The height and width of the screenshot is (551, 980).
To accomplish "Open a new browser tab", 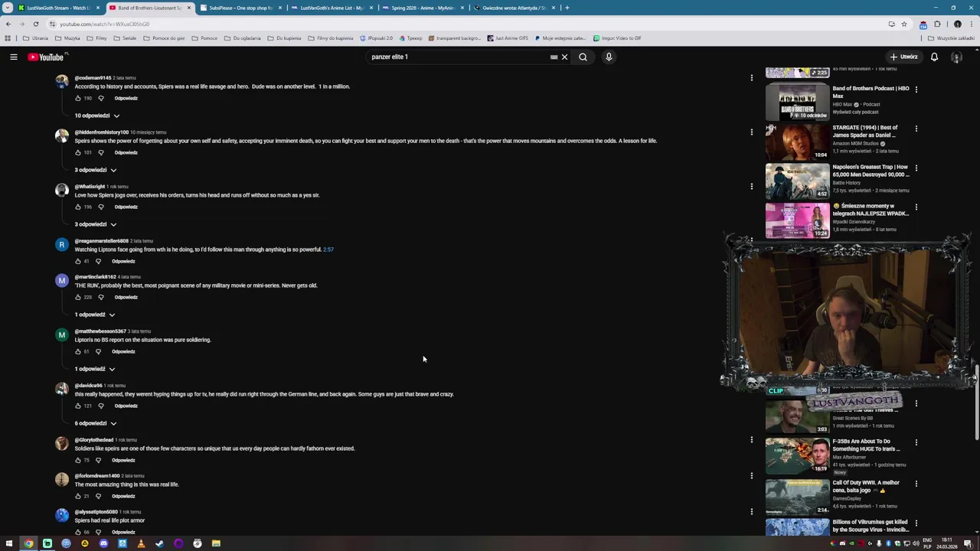I will (x=567, y=8).
